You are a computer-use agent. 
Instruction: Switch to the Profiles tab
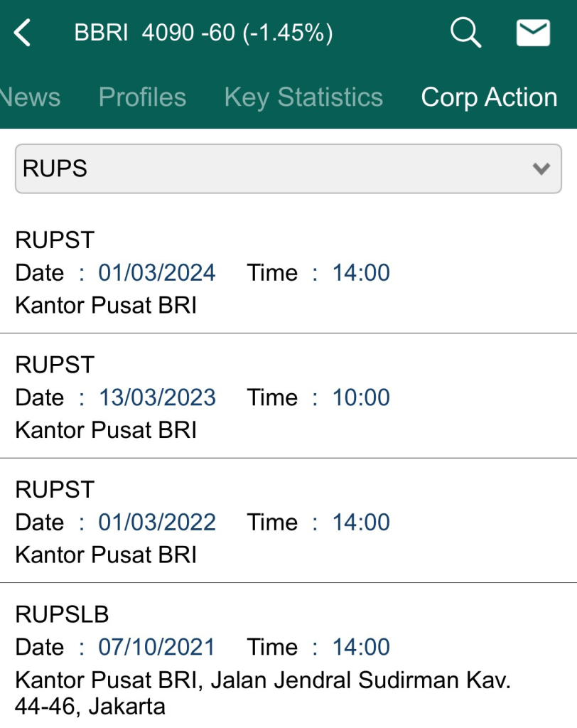142,97
